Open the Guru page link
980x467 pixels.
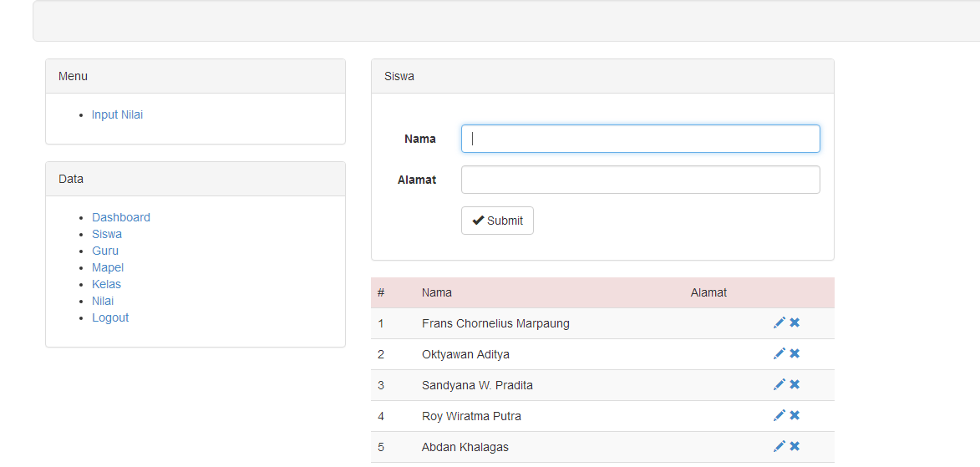click(105, 251)
